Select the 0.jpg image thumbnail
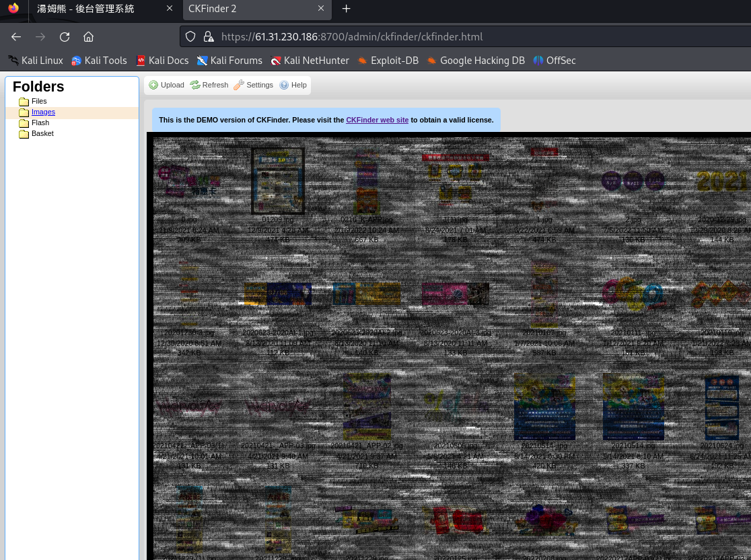The image size is (751, 560). coord(189,181)
